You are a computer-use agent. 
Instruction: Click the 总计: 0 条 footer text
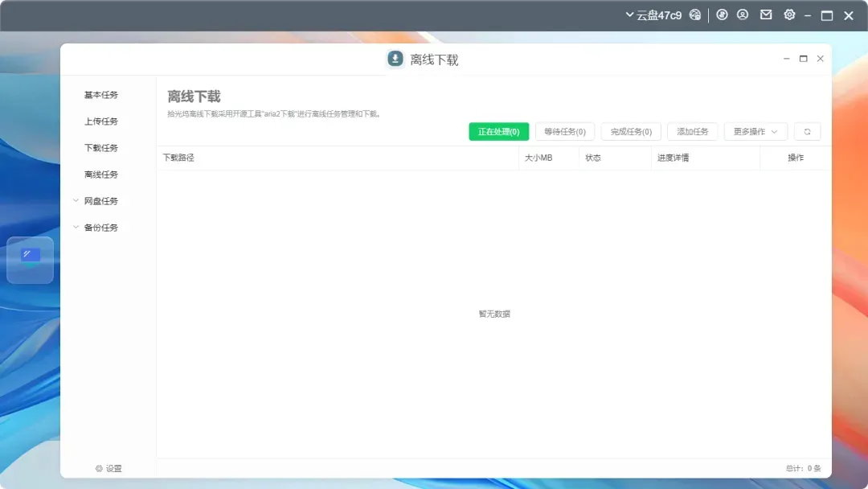tap(803, 469)
